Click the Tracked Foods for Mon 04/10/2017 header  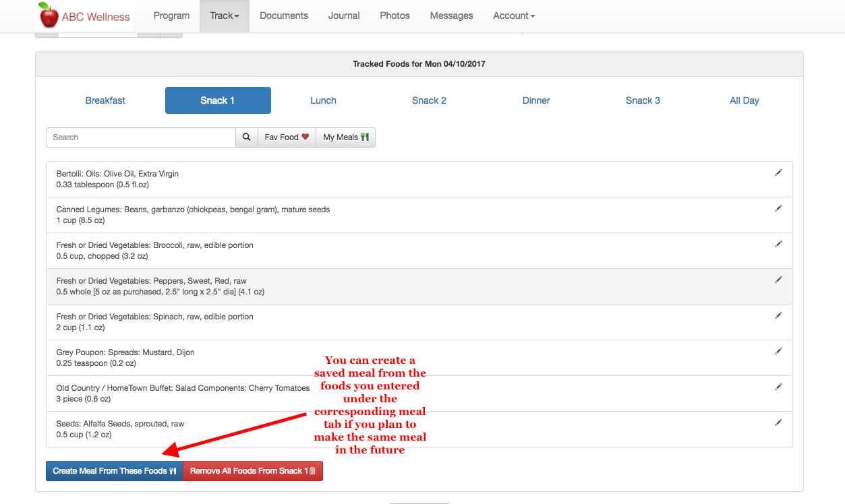point(419,64)
